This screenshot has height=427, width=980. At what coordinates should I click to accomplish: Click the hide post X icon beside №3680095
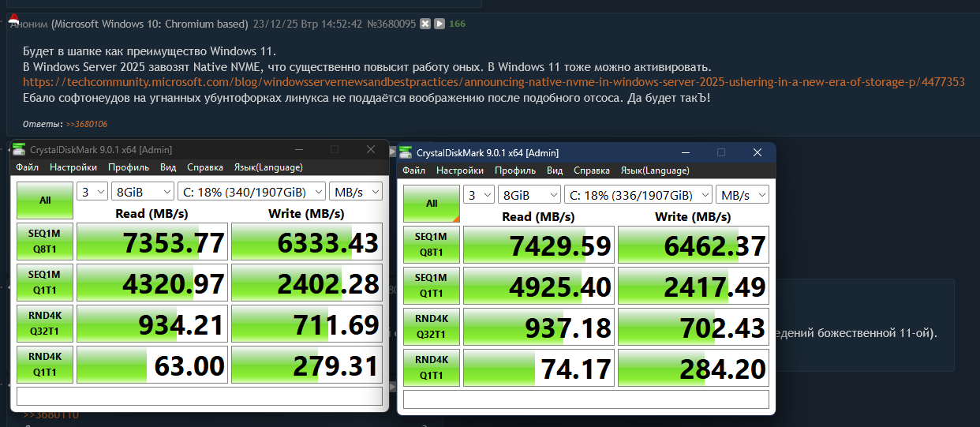(425, 24)
